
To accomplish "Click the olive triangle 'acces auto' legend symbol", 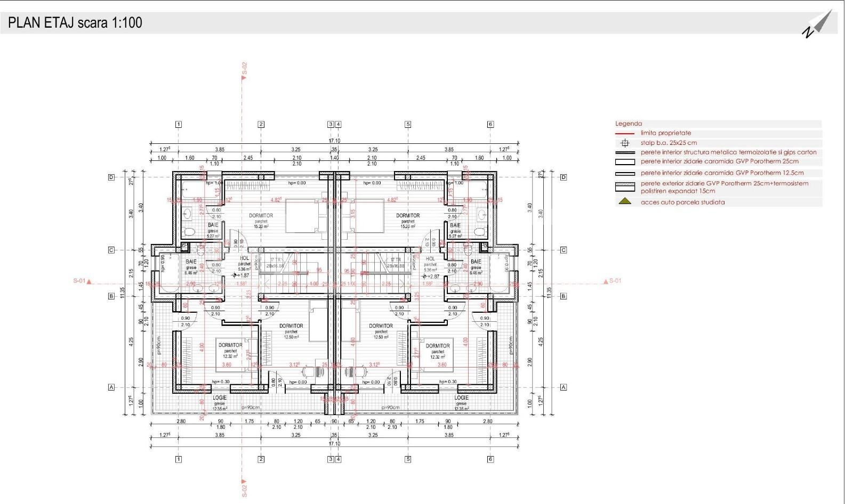I will click(625, 202).
